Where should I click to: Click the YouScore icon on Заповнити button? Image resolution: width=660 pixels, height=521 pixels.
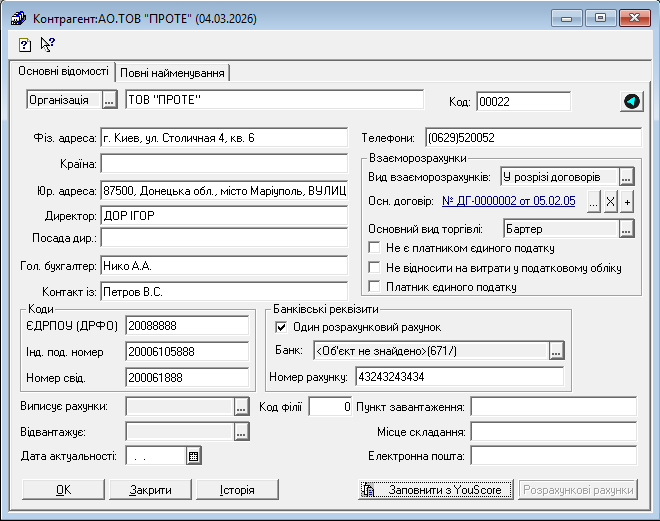[369, 491]
